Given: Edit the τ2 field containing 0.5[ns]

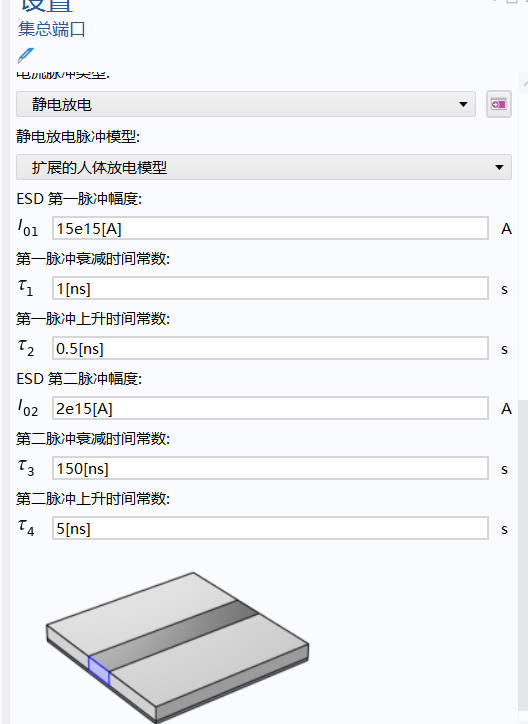Looking at the screenshot, I should tap(270, 348).
